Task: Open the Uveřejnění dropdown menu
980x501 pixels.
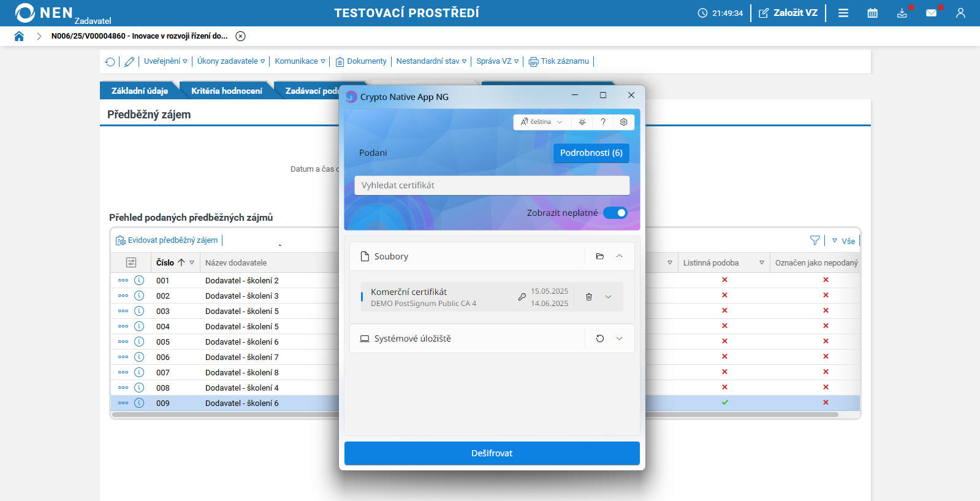Action: tap(165, 61)
